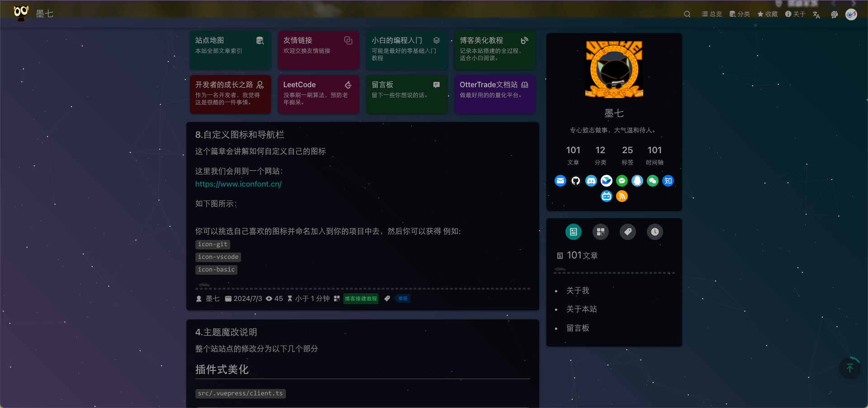Toggle site language with the translate icon
This screenshot has width=868, height=408.
(x=816, y=15)
